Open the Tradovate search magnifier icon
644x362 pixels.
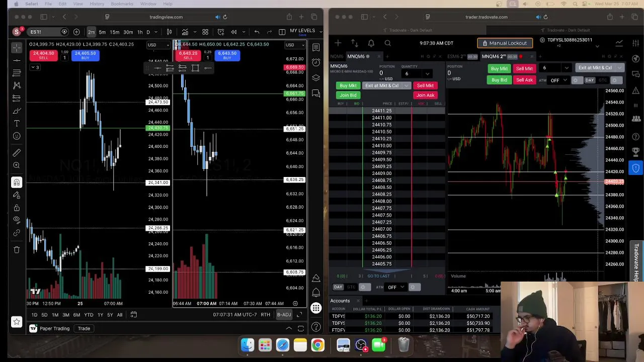pyautogui.click(x=387, y=43)
